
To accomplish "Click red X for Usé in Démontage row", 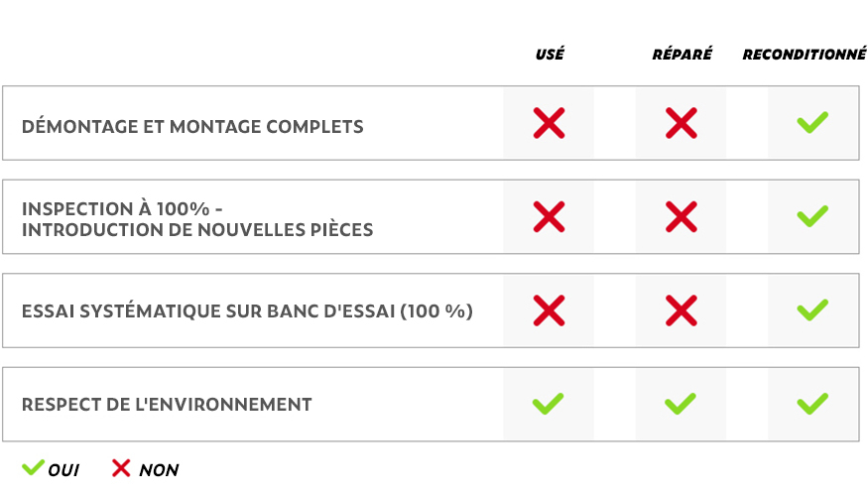I will [x=549, y=123].
